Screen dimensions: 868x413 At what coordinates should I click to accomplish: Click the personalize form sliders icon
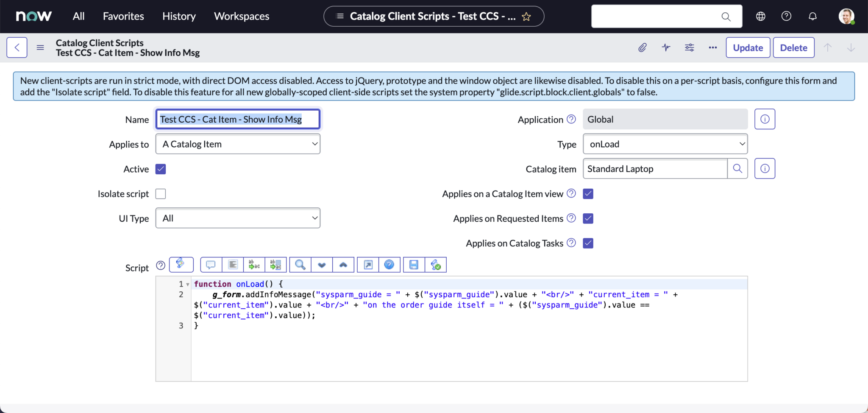click(x=690, y=47)
